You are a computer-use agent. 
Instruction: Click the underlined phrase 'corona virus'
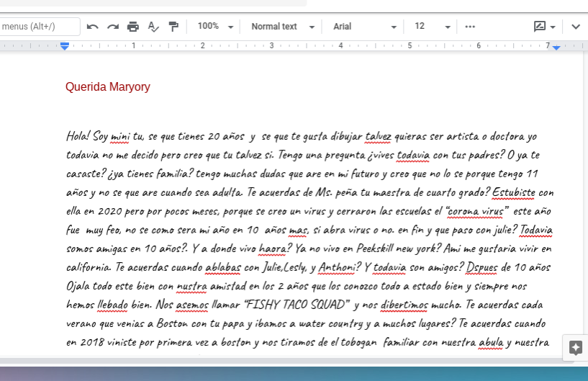[476, 211]
